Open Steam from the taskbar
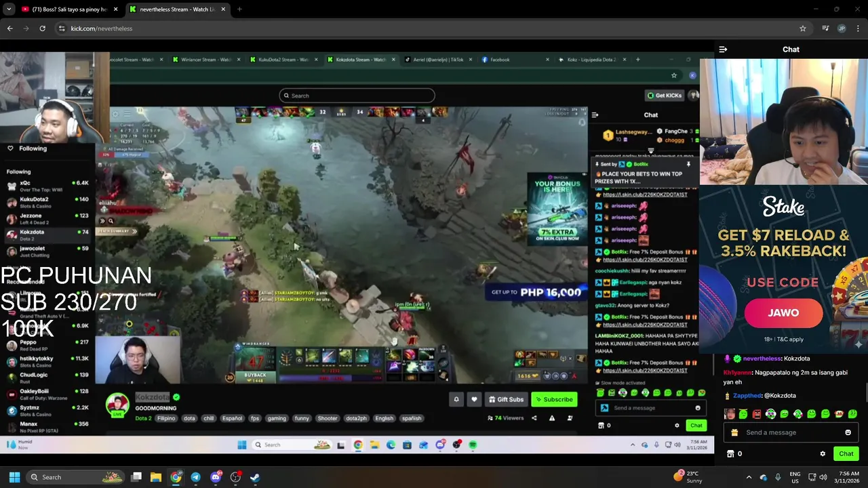 tap(255, 477)
